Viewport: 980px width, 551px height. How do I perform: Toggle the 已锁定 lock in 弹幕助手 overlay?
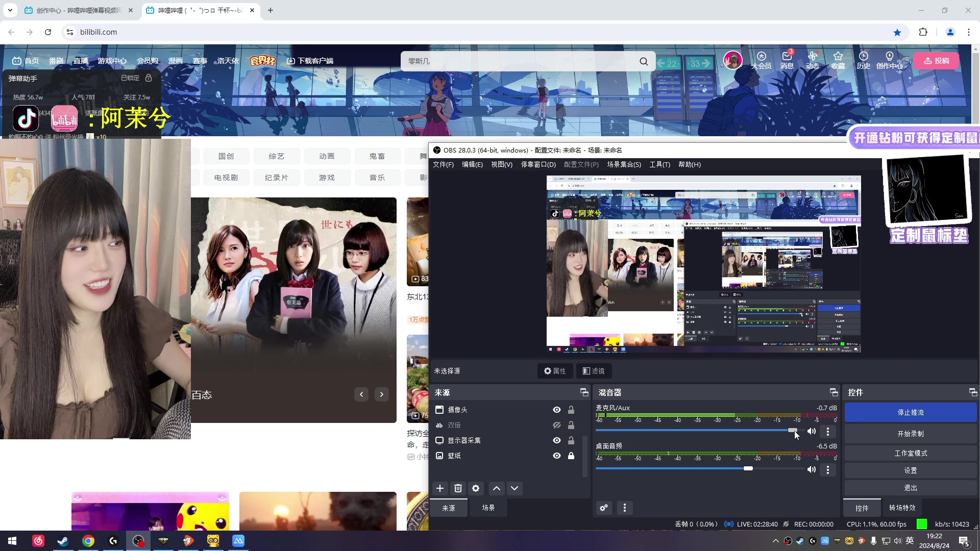[149, 78]
